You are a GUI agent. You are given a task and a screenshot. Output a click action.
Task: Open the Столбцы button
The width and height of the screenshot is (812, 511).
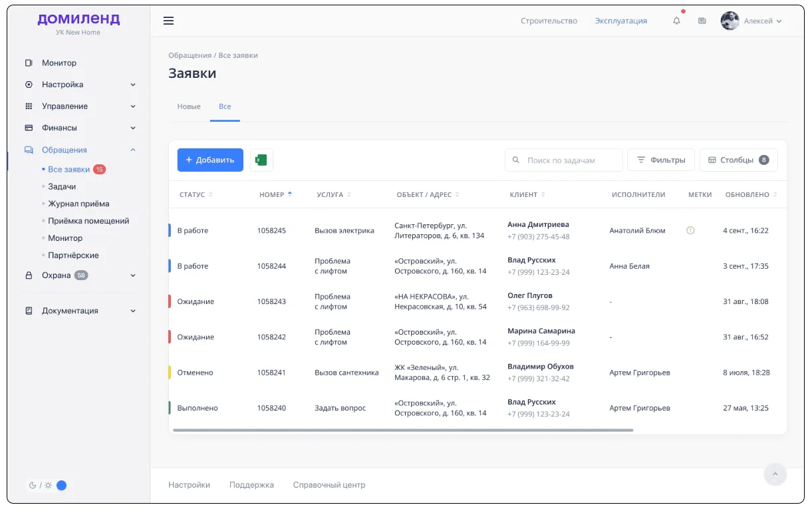[739, 160]
